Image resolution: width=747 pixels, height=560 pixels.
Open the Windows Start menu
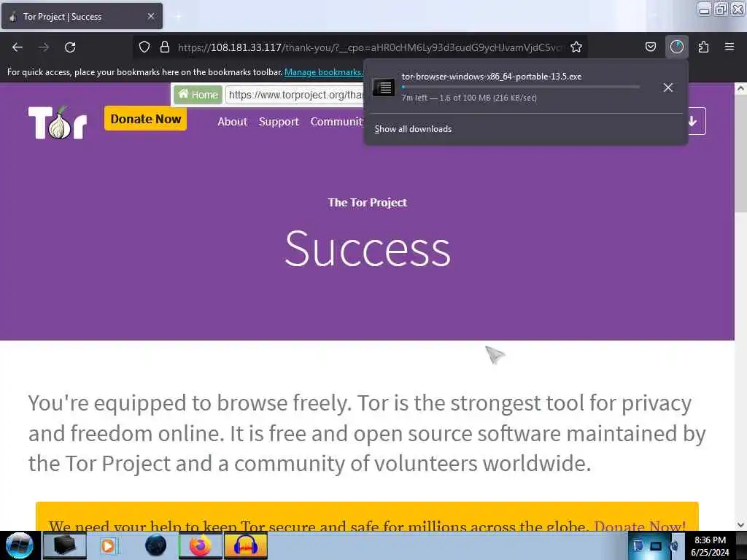tap(20, 545)
